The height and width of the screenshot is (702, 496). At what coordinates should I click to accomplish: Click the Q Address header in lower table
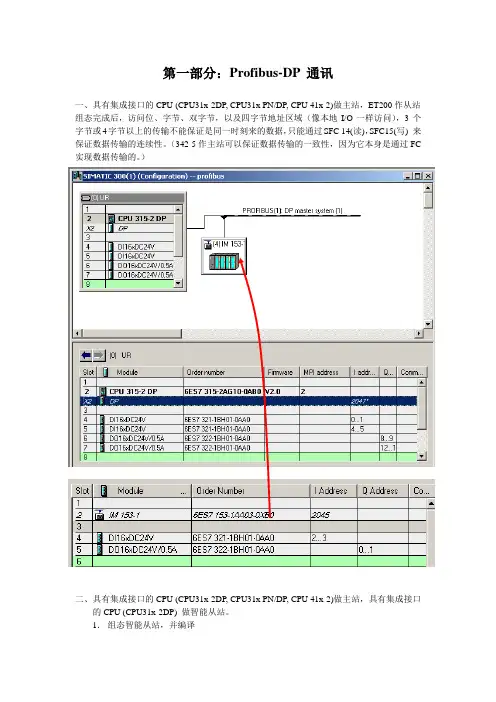(383, 491)
